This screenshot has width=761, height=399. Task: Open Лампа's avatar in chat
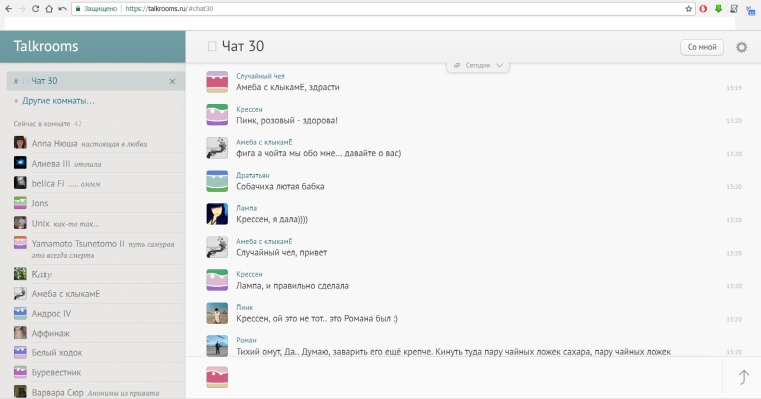(217, 214)
